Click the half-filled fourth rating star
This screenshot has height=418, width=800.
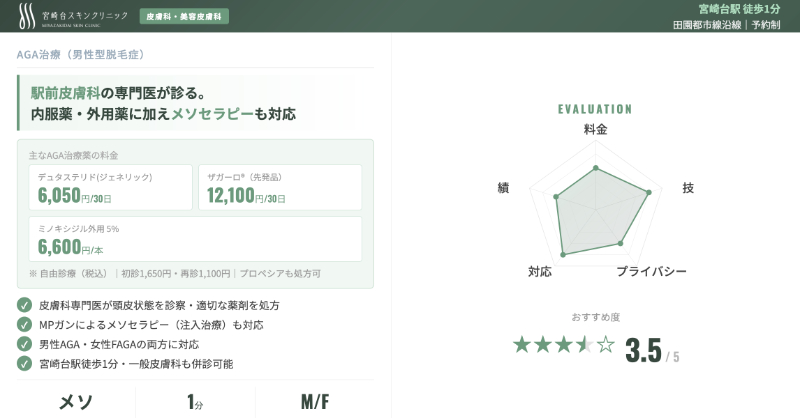click(x=581, y=346)
